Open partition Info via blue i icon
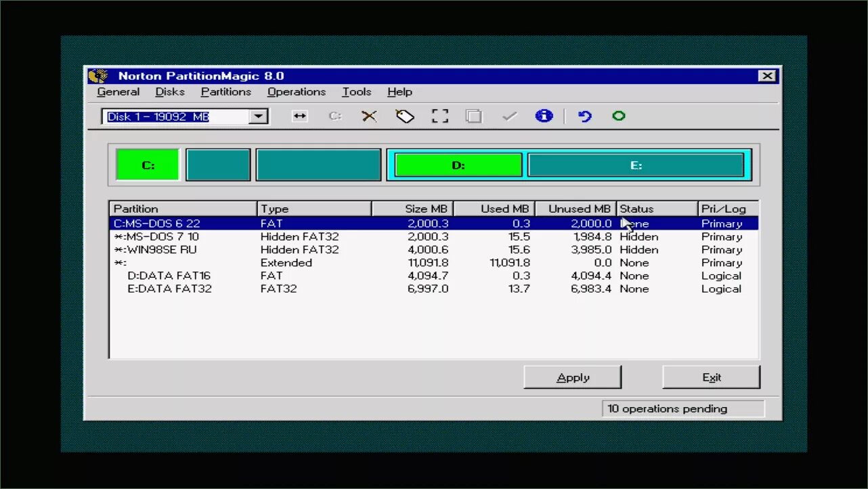868x489 pixels. click(544, 116)
